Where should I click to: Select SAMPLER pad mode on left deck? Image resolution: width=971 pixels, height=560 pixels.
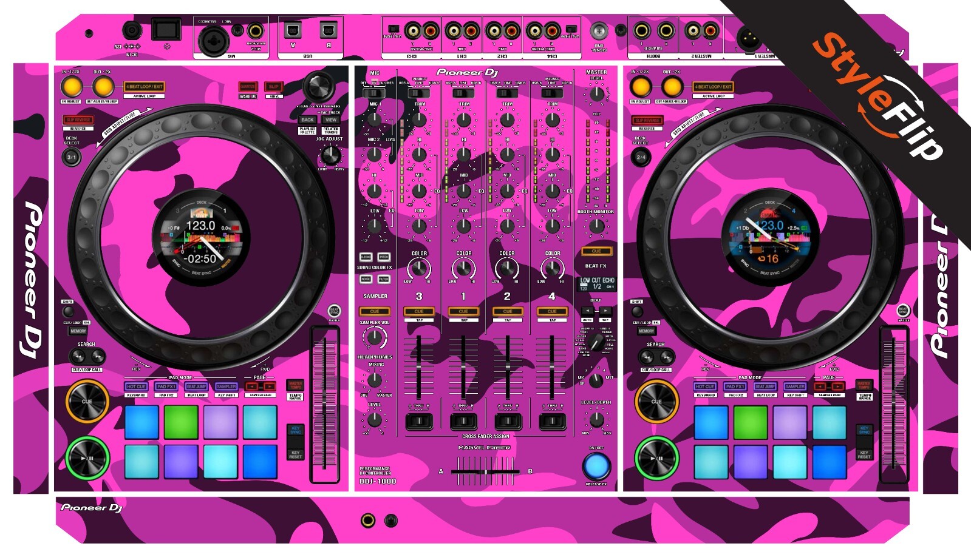click(x=226, y=386)
